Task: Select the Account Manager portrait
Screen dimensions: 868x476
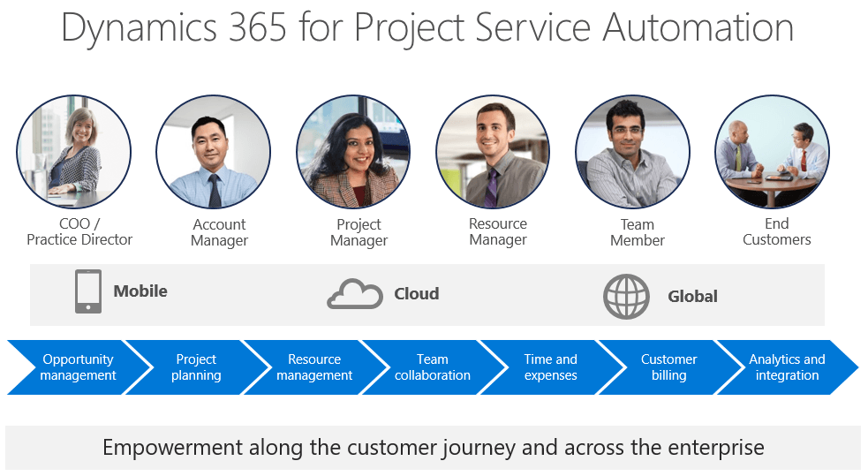Action: (x=214, y=152)
